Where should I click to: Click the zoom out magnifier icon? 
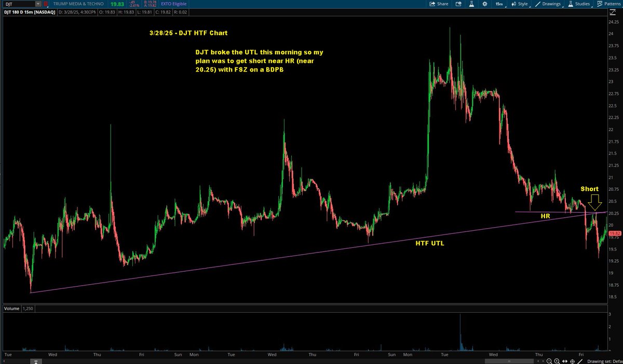[x=549, y=361]
